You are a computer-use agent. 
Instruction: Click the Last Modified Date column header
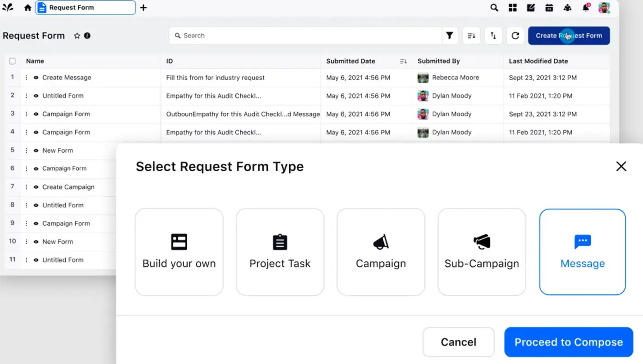[x=538, y=61]
